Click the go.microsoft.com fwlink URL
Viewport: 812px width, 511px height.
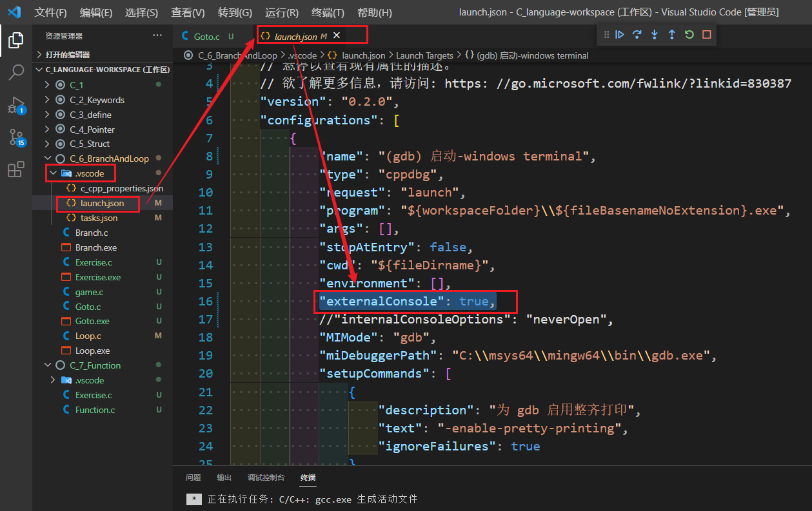(618, 84)
